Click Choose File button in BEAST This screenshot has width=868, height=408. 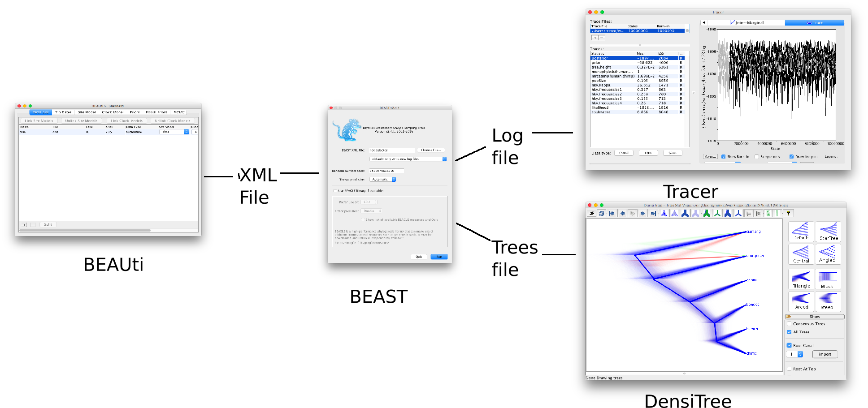431,150
